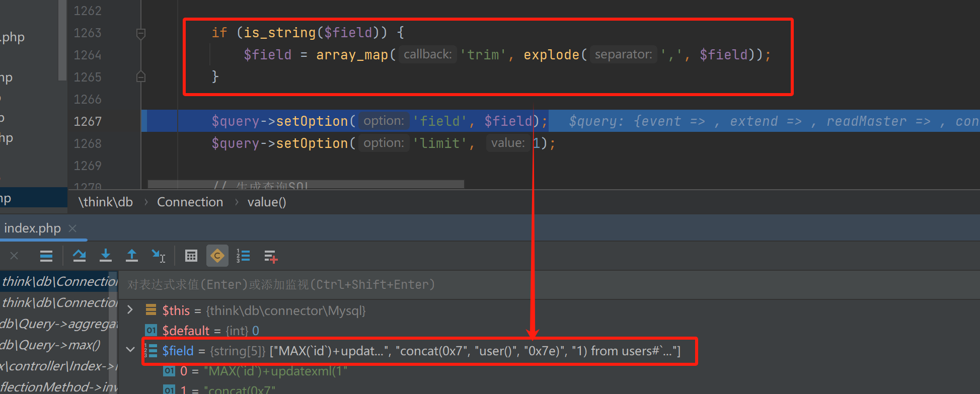980x394 pixels.
Task: Collapse the $field array variable
Action: [130, 350]
